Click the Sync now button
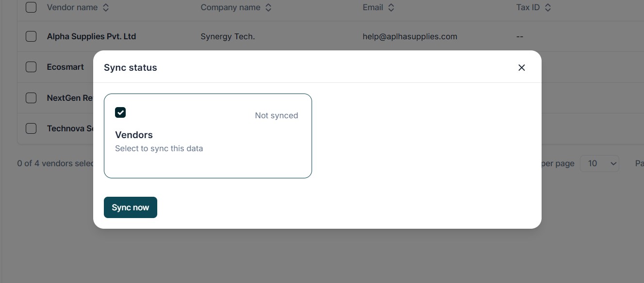The height and width of the screenshot is (283, 644). click(131, 207)
